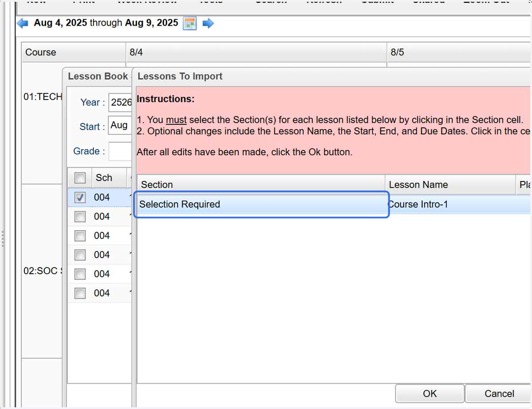Go to previous week with left arrow
Screen dimensions: 532x409
23,23
